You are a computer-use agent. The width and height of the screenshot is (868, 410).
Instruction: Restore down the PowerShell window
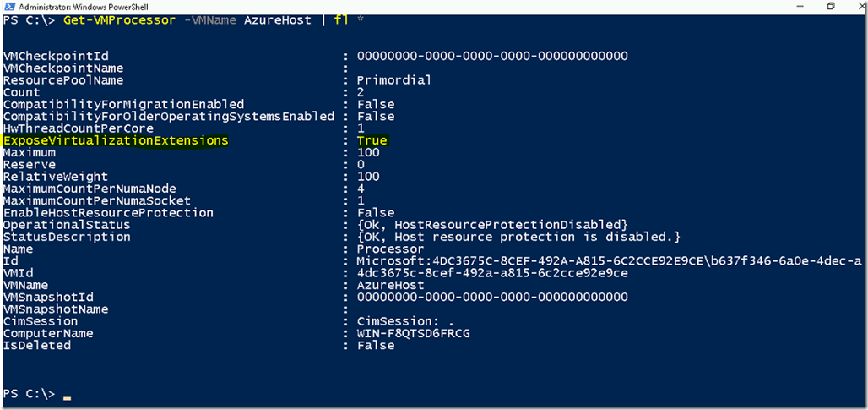pyautogui.click(x=831, y=6)
